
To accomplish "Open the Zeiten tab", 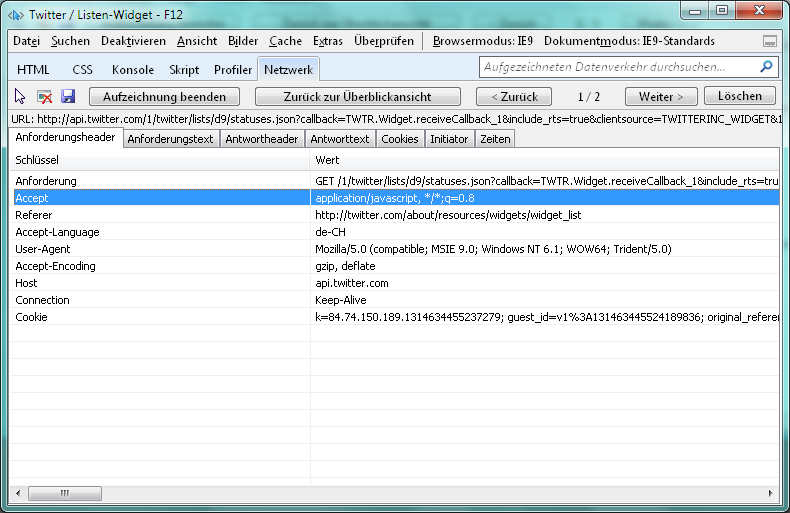I will (x=495, y=139).
